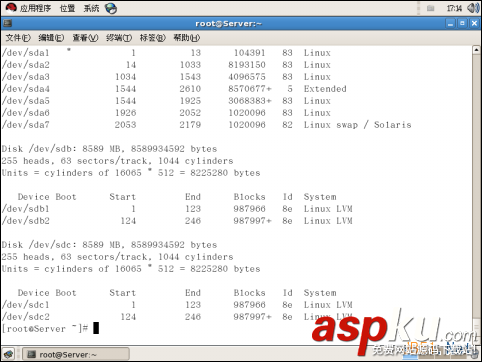Click the [root@Server ~]# prompt
This screenshot has width=482, height=362.
coord(45,329)
